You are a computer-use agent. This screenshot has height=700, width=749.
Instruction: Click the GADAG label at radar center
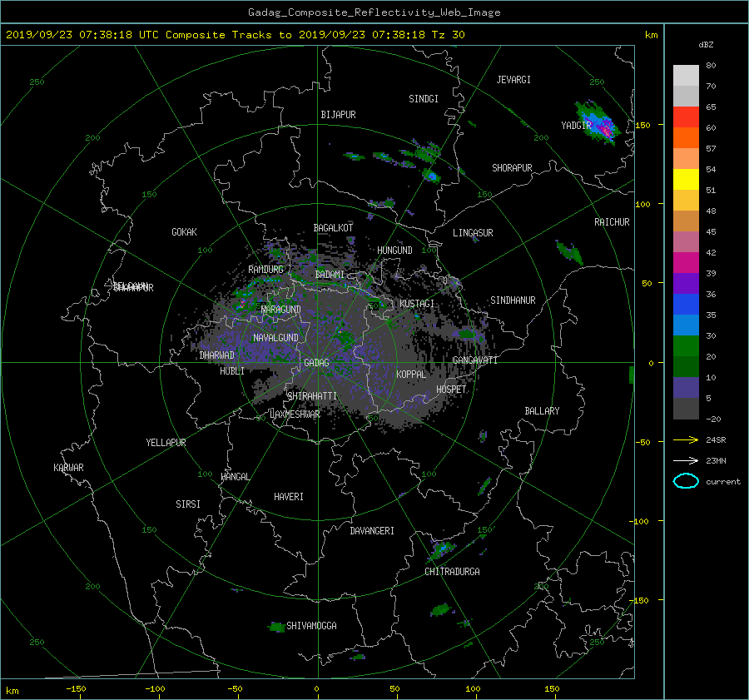316,363
